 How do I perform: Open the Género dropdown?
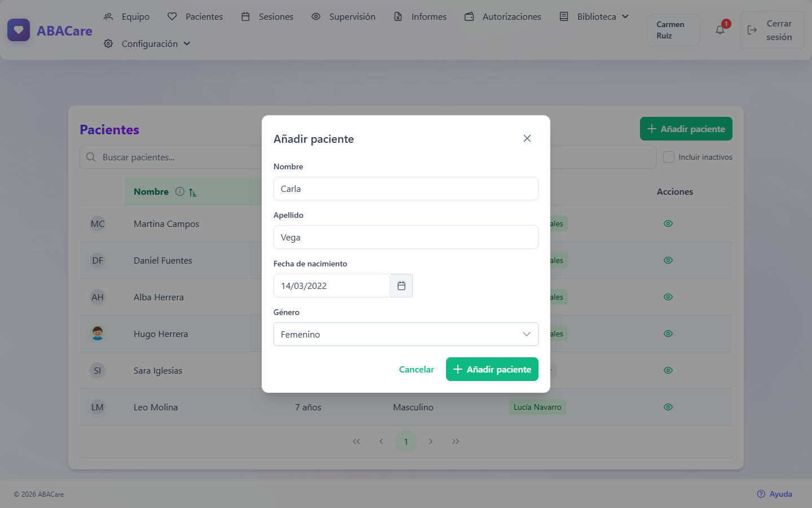pos(406,334)
